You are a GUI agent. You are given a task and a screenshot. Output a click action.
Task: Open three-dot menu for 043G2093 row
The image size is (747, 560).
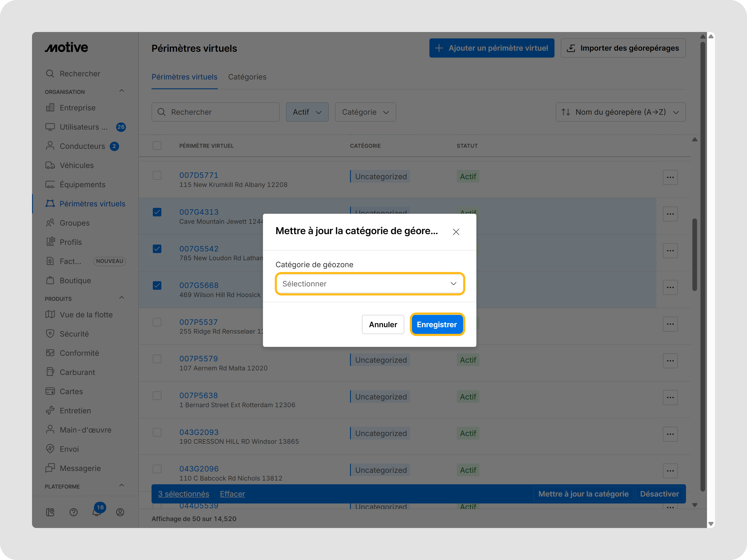click(670, 434)
